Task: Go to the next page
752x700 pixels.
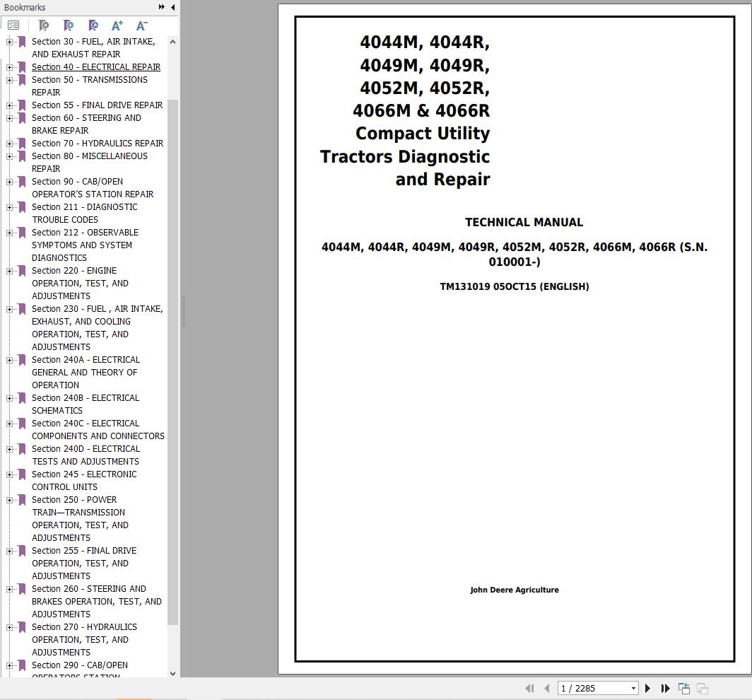Action: click(x=647, y=688)
